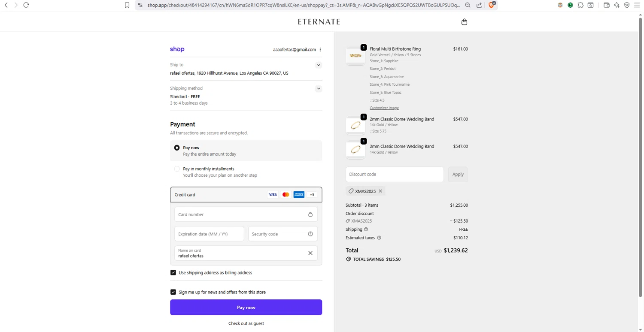644x332 pixels.
Task: Expand the Ship to address section
Action: (x=319, y=65)
